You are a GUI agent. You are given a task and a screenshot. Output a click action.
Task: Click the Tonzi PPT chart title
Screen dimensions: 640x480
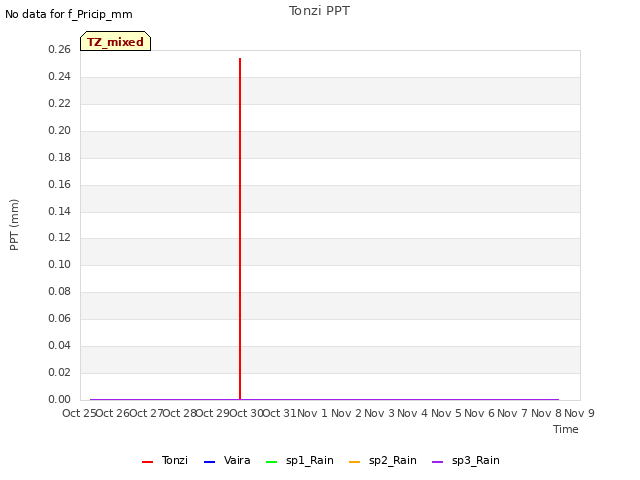319,11
